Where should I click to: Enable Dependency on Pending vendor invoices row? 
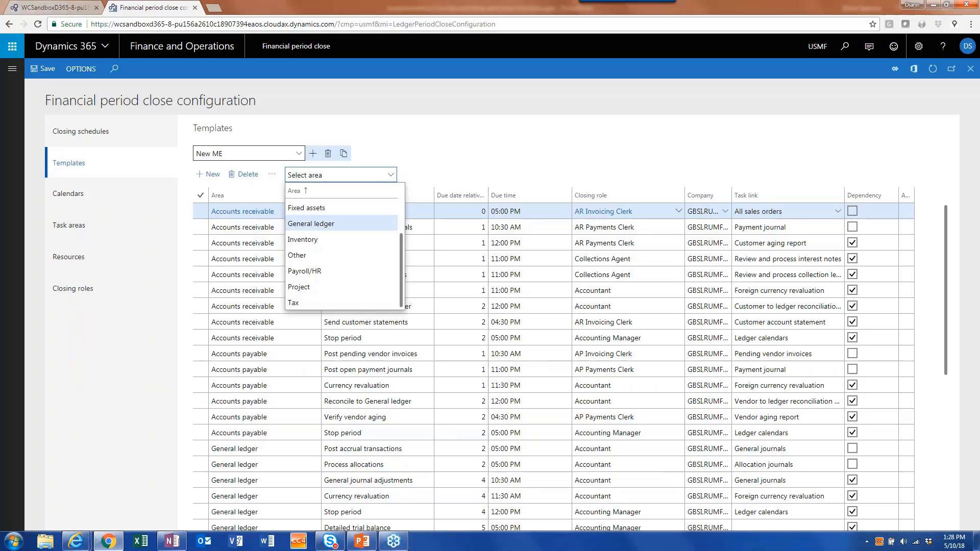tap(852, 353)
